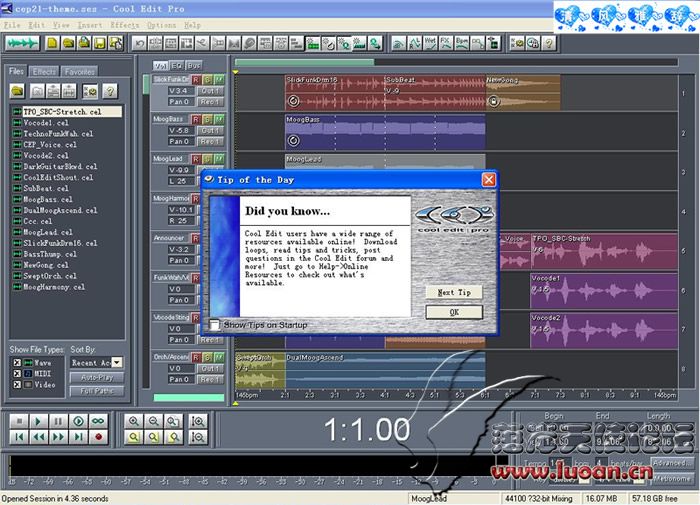The image size is (700, 505).
Task: Click the Full Paths button
Action: coord(97,391)
